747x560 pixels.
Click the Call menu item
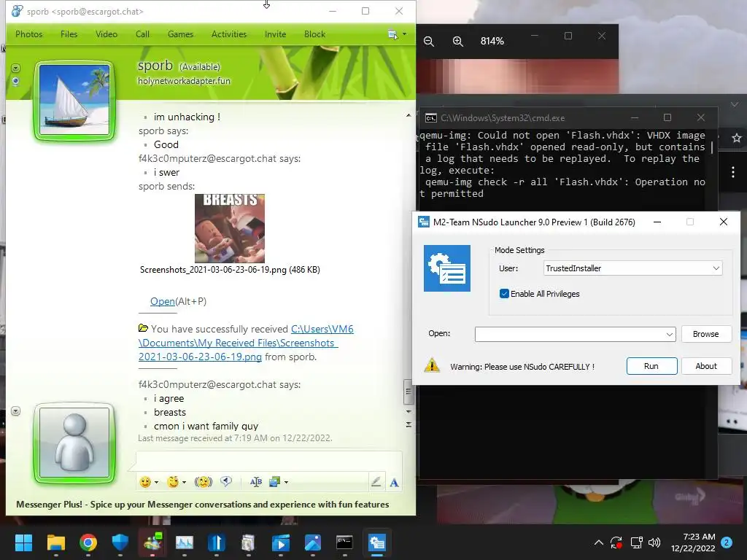(x=142, y=34)
